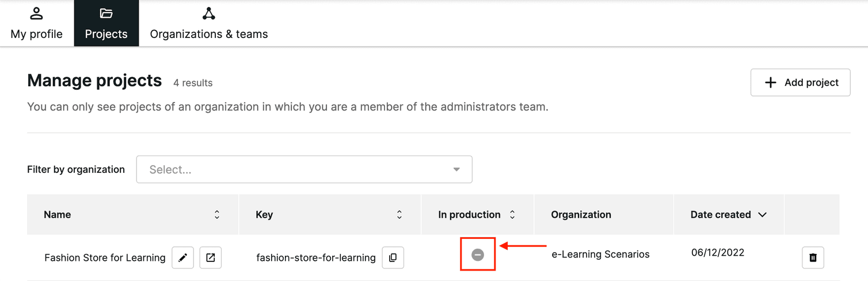The width and height of the screenshot is (868, 281).
Task: Switch to Organizations & teams tab
Action: pos(209,24)
